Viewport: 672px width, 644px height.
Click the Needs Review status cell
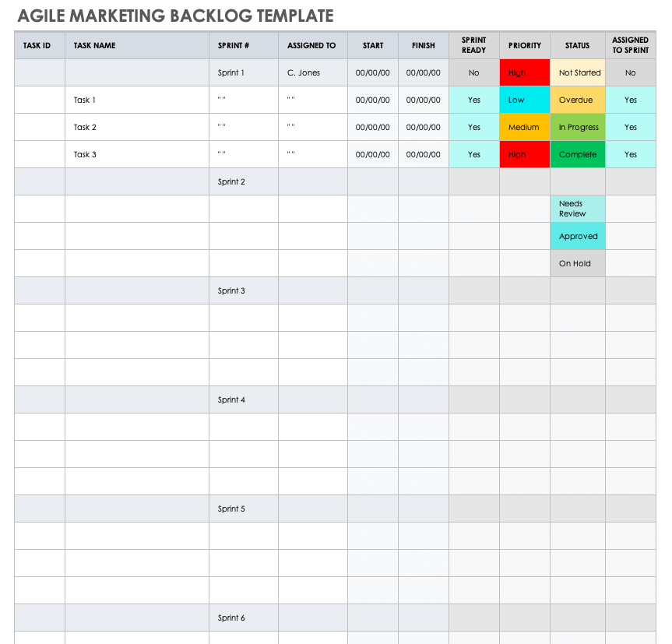(x=578, y=209)
